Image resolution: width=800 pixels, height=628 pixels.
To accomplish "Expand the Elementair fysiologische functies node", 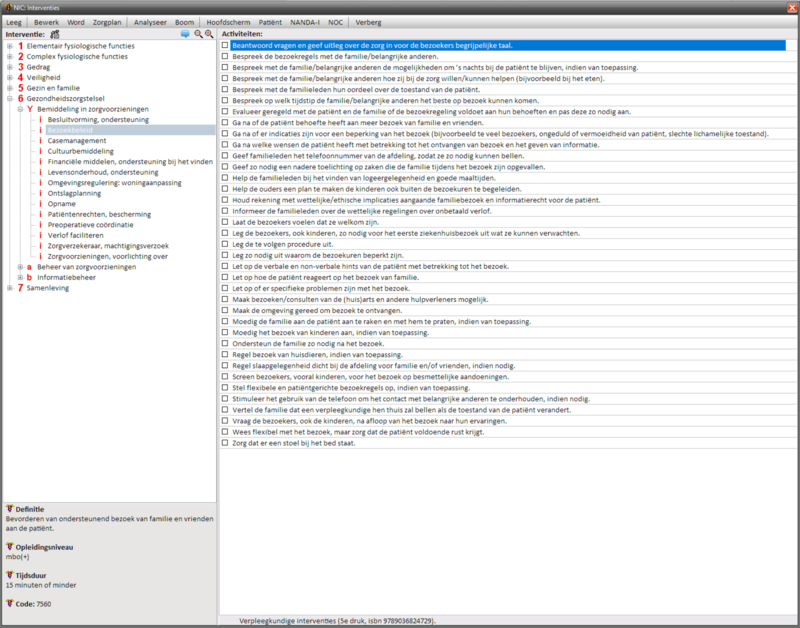I will click(x=10, y=46).
